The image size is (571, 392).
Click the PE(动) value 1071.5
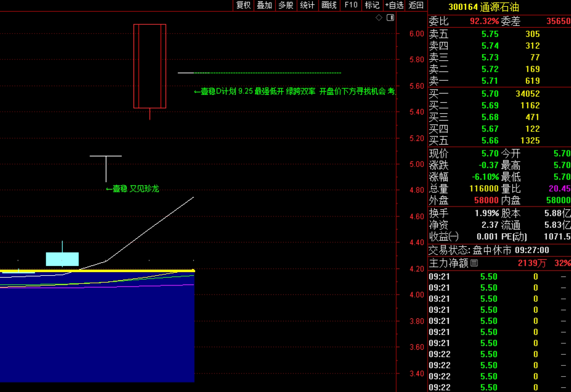tap(557, 237)
